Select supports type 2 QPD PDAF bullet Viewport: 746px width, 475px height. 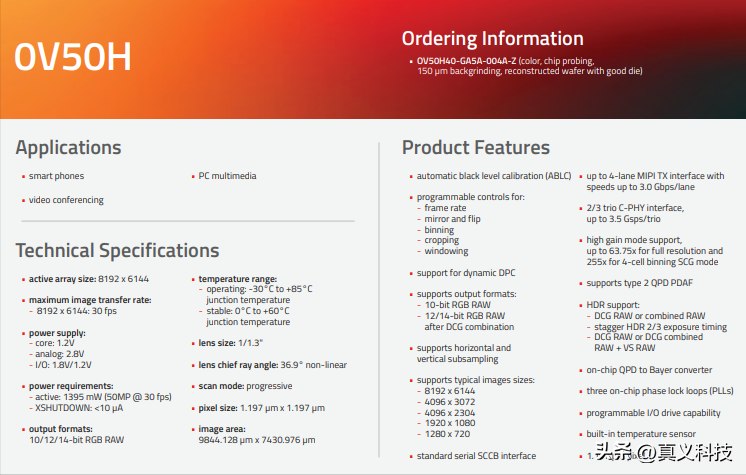click(639, 283)
